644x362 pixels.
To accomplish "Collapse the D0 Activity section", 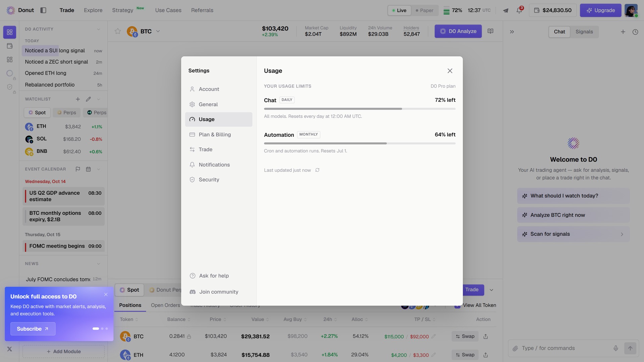I will click(98, 29).
